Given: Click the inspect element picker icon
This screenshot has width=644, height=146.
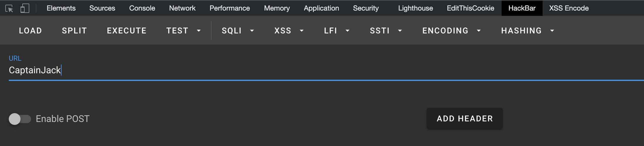Looking at the screenshot, I should [x=9, y=9].
